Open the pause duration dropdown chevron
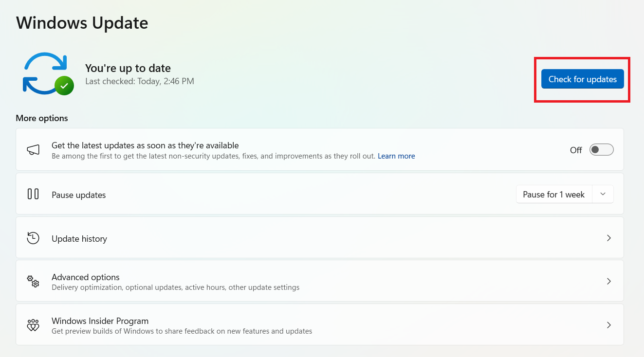This screenshot has width=644, height=357. click(x=603, y=194)
